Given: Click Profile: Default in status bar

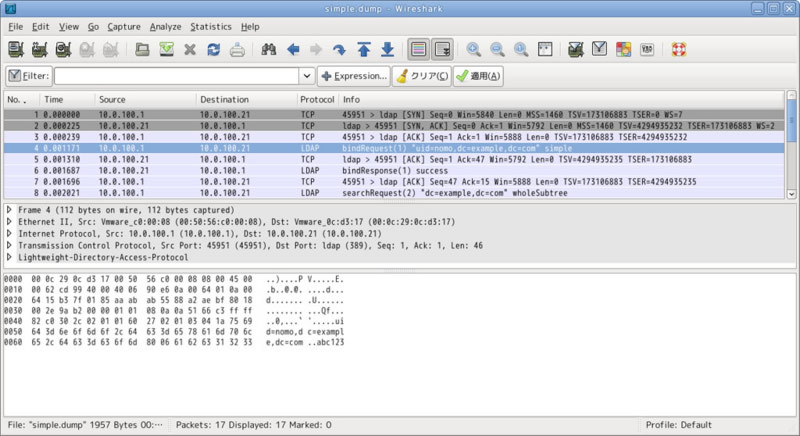Looking at the screenshot, I should 679,425.
